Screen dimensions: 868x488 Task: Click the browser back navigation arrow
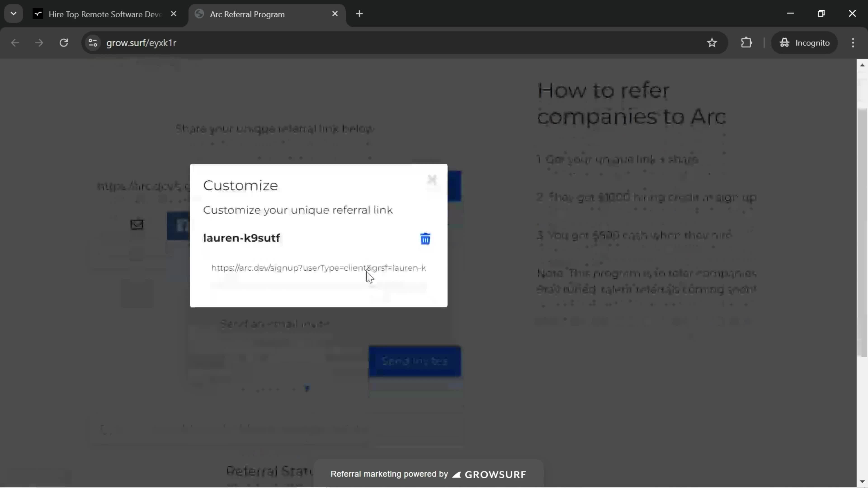(x=15, y=42)
